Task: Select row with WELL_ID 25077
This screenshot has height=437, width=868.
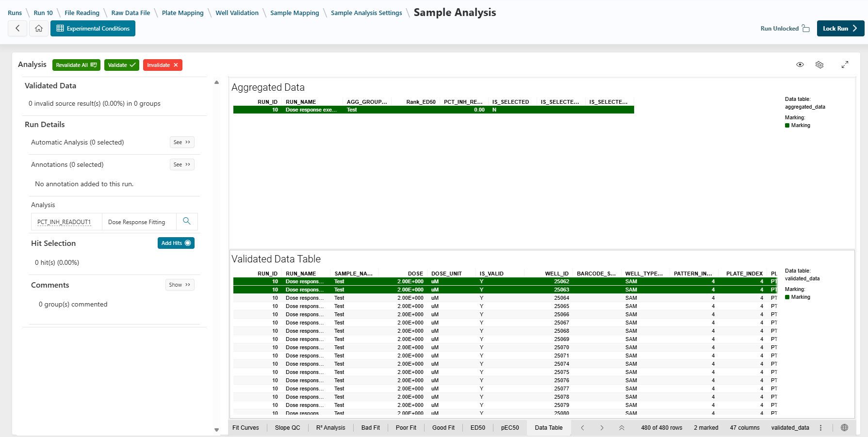Action: [505, 388]
